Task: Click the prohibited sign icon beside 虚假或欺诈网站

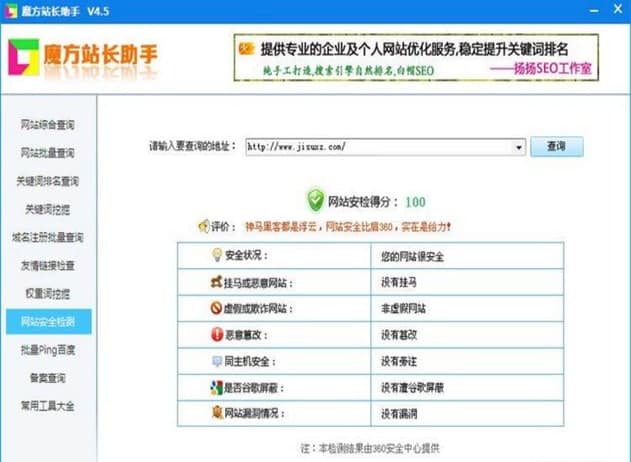Action: click(x=215, y=309)
